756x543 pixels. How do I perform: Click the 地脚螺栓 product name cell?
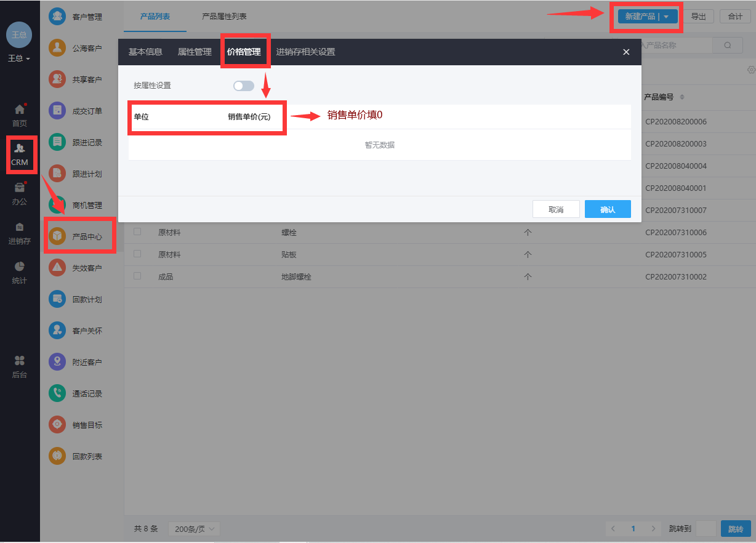tap(297, 276)
